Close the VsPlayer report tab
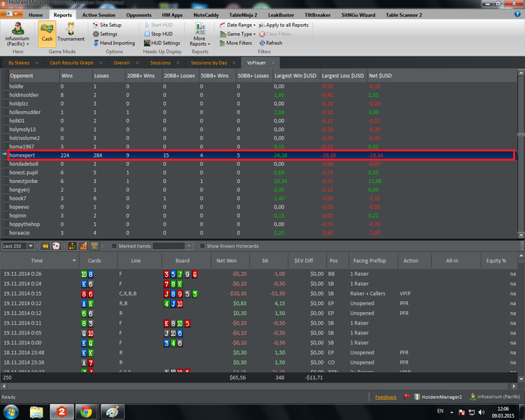The height and width of the screenshot is (420, 525). [x=273, y=63]
